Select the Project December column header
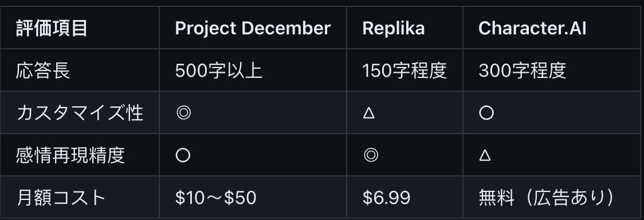 coord(253,28)
